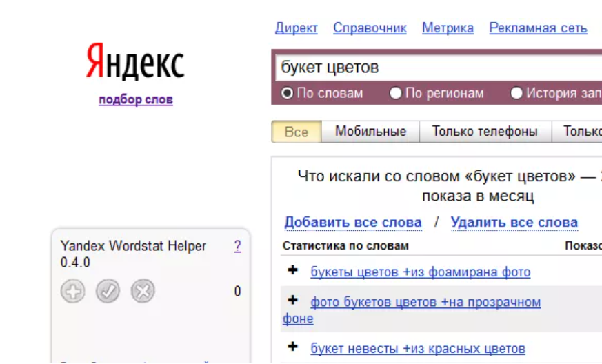Click 'Удалить все слова'
This screenshot has width=602, height=364.
(514, 222)
